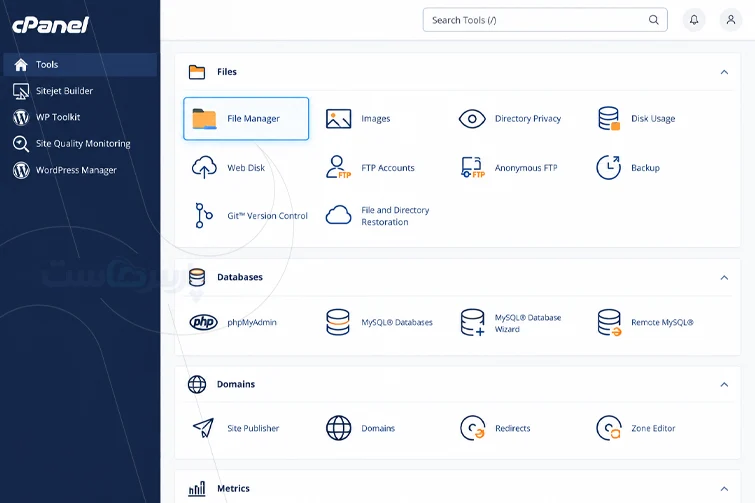The width and height of the screenshot is (755, 503).
Task: Click the File Manager link text
Action: pyautogui.click(x=253, y=119)
